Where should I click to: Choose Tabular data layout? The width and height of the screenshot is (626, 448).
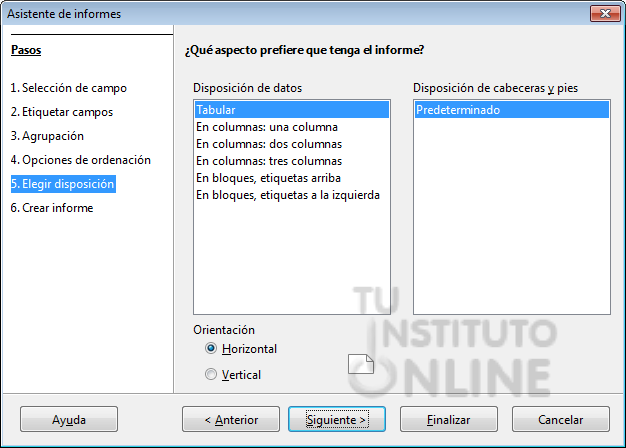[x=292, y=110]
